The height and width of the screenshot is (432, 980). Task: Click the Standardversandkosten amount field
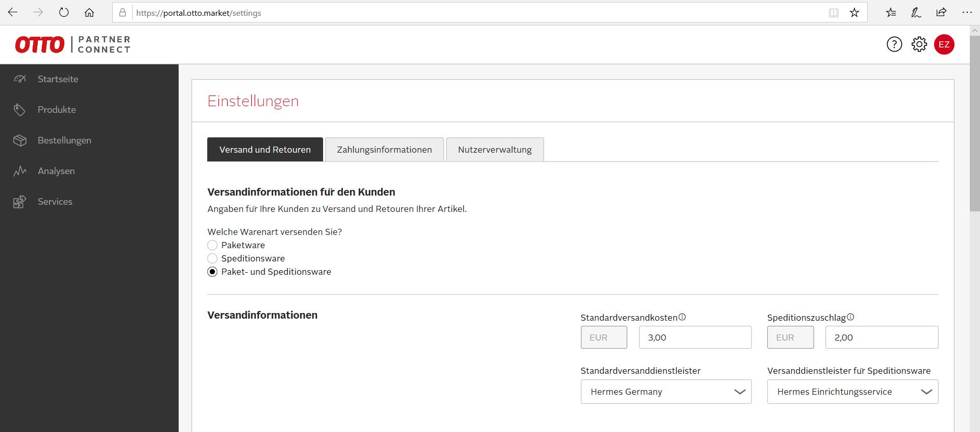pyautogui.click(x=695, y=338)
